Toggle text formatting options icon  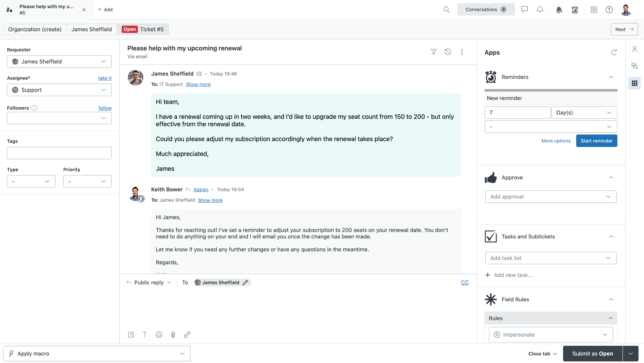point(145,335)
